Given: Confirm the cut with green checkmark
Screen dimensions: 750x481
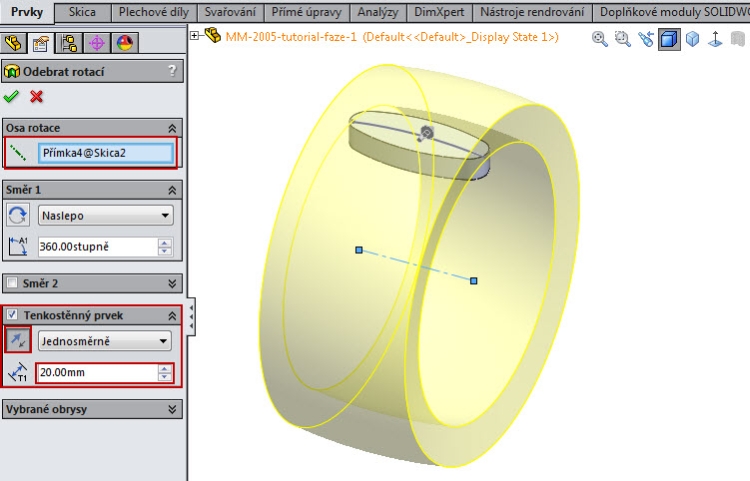Looking at the screenshot, I should [11, 97].
